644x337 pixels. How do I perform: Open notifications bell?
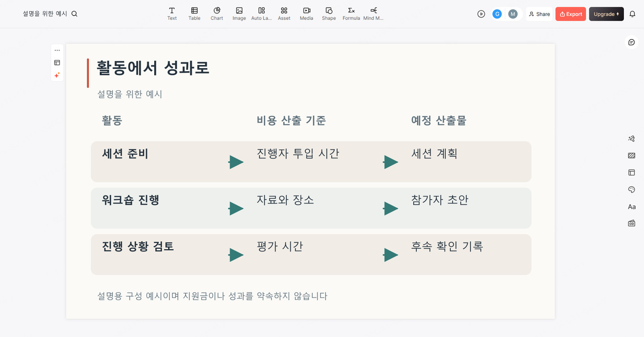pyautogui.click(x=632, y=14)
